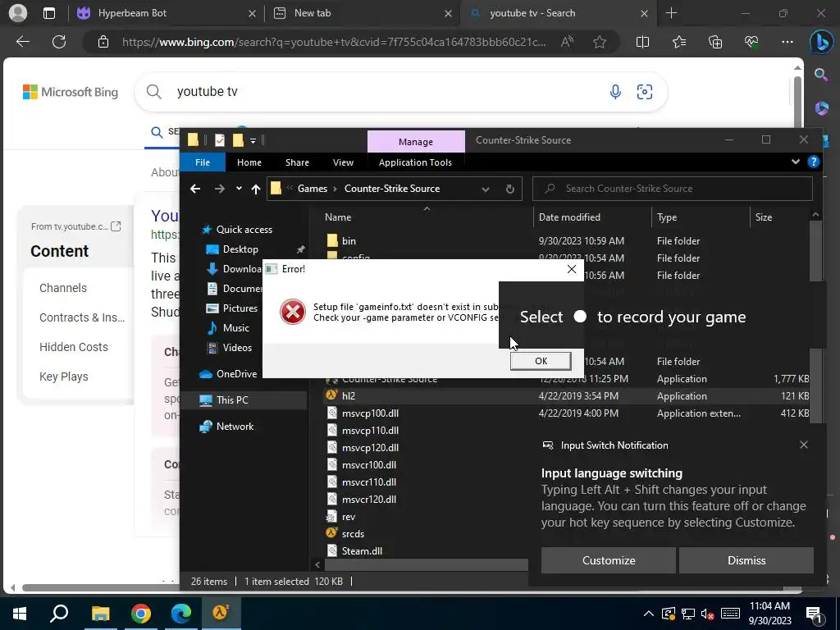Image resolution: width=840 pixels, height=630 pixels.
Task: Go back in File Explorer
Action: (x=195, y=189)
